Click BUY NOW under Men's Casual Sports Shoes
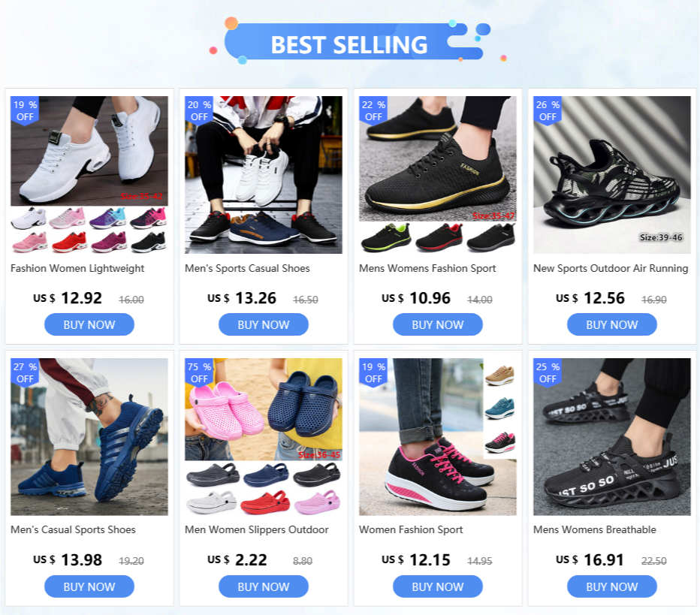 tap(89, 586)
